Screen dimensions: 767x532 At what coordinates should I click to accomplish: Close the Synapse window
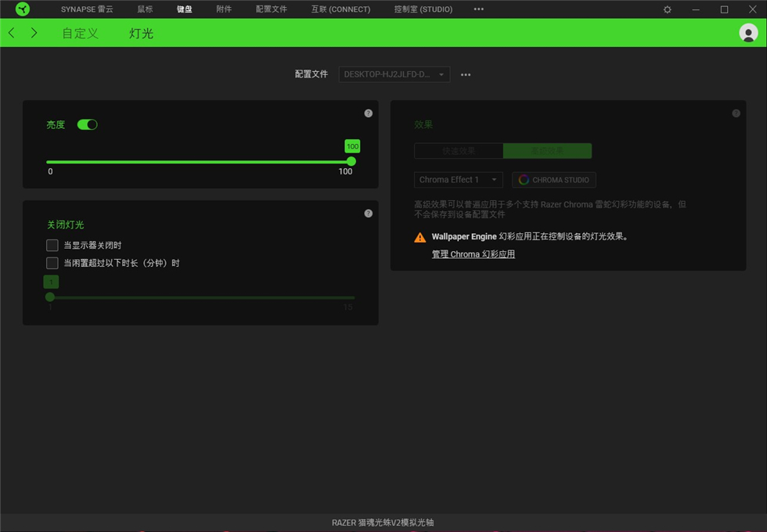click(752, 9)
